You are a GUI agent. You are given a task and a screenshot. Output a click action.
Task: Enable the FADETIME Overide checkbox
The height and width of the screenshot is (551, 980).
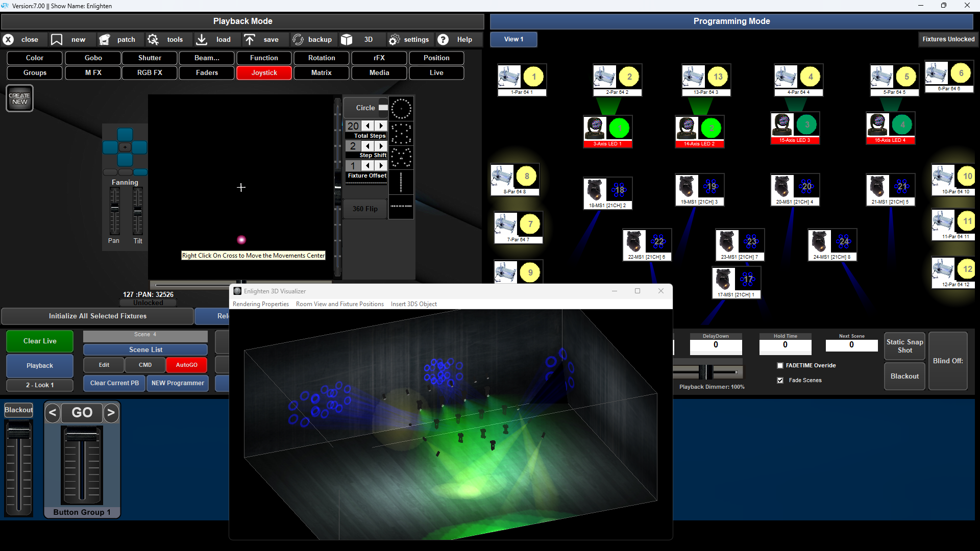click(780, 365)
